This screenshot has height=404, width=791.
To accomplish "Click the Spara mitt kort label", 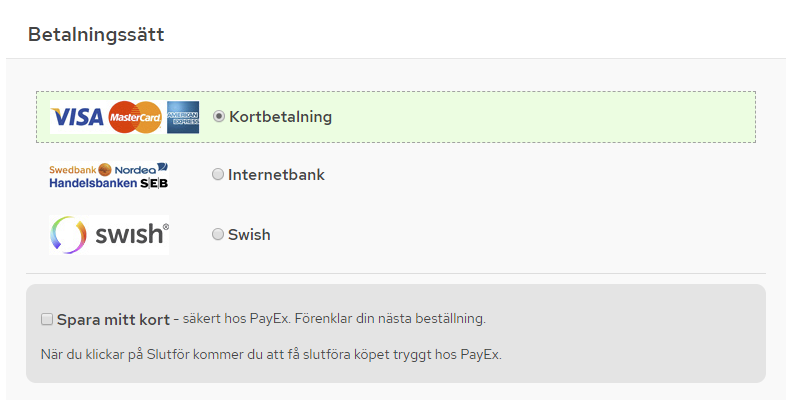I will [114, 319].
